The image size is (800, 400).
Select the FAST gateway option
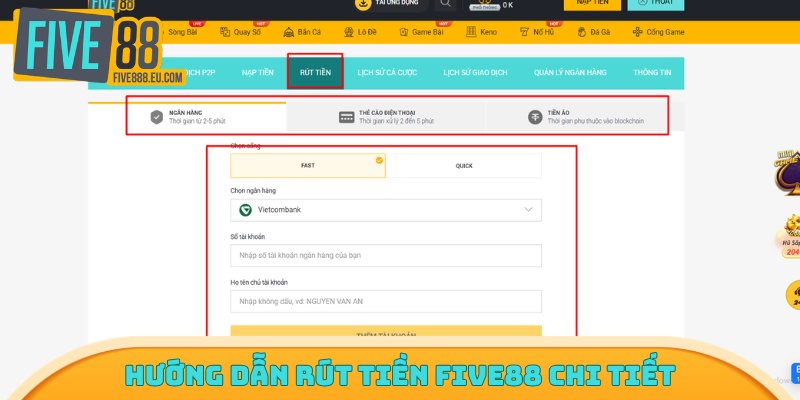click(308, 166)
